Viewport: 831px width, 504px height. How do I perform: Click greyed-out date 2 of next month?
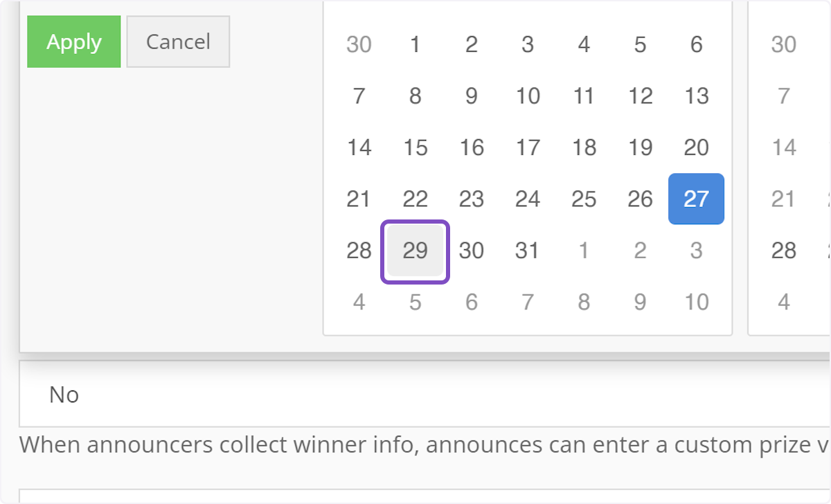(639, 251)
